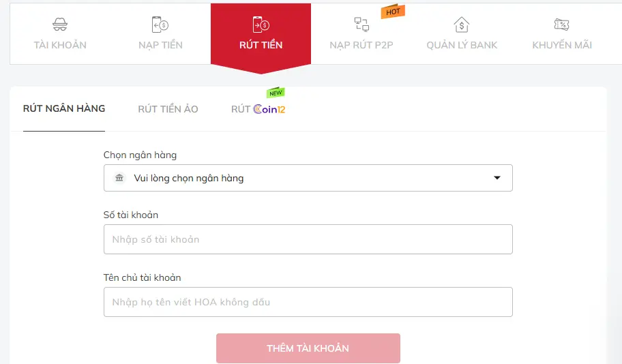This screenshot has width=622, height=364.
Task: Click the Số tài khoản label
Action: tap(130, 215)
